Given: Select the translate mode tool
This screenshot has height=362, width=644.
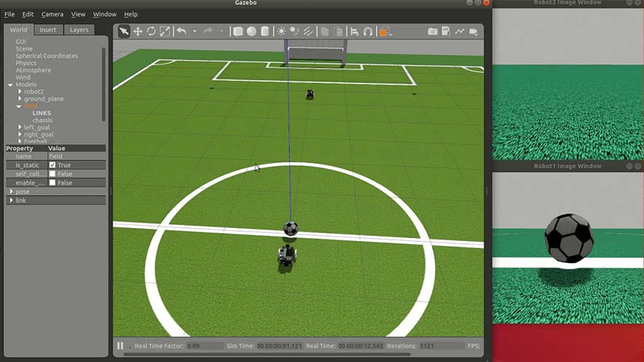Looking at the screenshot, I should (138, 31).
